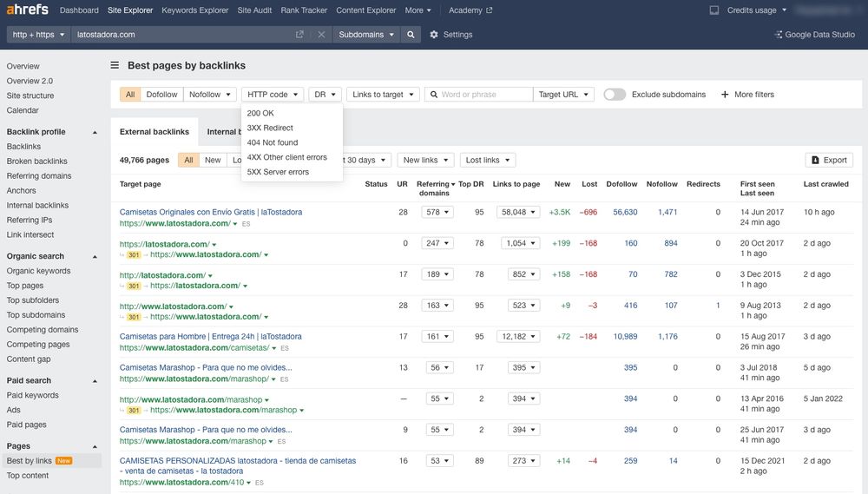Choose 404 Not found from menu
The height and width of the screenshot is (494, 868).
pyautogui.click(x=273, y=142)
